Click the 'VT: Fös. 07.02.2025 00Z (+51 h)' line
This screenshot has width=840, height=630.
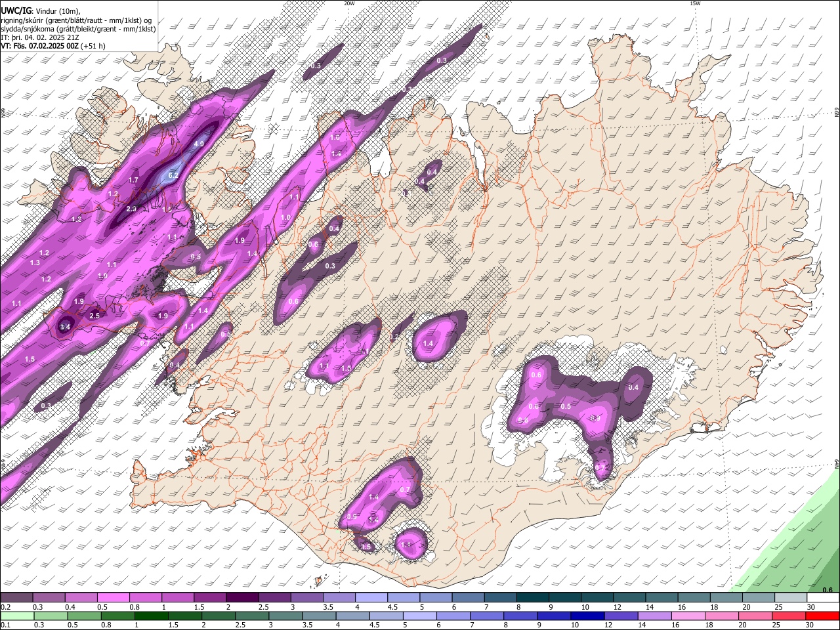pyautogui.click(x=53, y=46)
